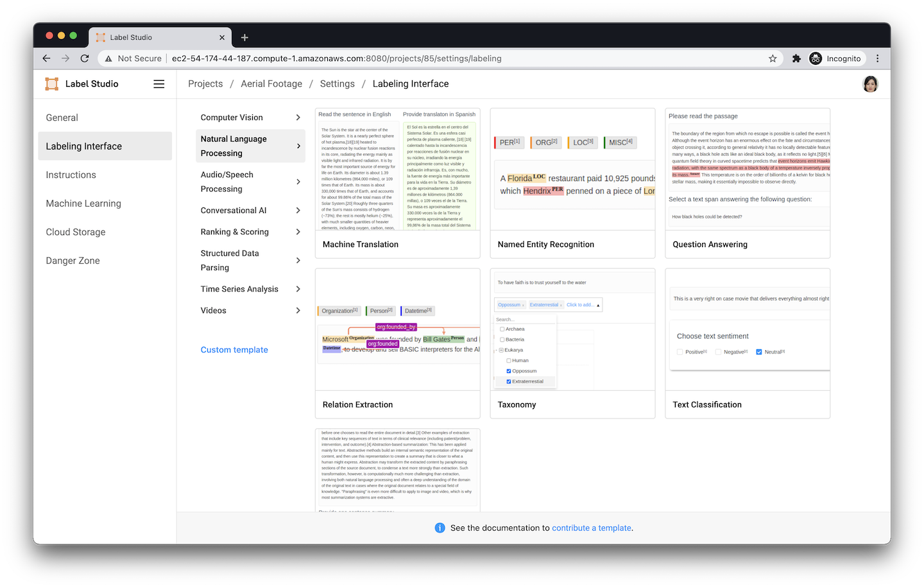924x588 pixels.
Task: Toggle the hamburger sidebar menu
Action: point(159,84)
